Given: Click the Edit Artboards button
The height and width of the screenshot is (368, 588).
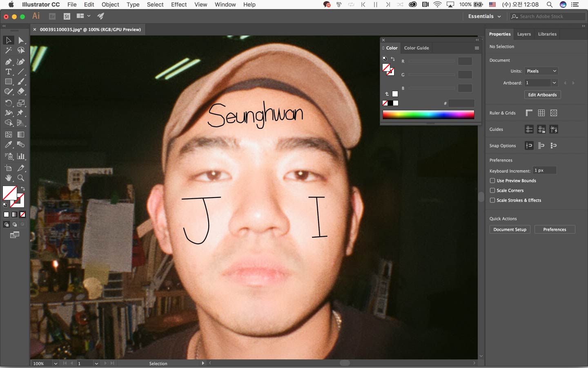Looking at the screenshot, I should pos(542,94).
